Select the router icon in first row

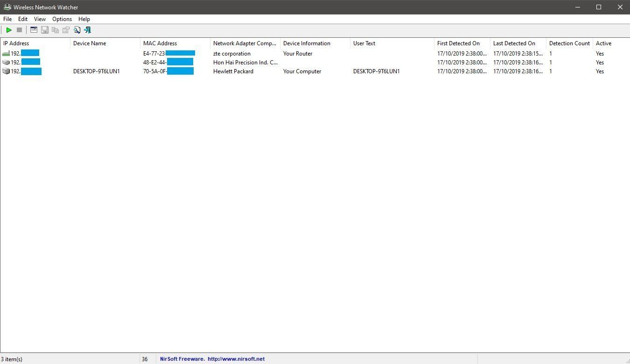pos(6,54)
